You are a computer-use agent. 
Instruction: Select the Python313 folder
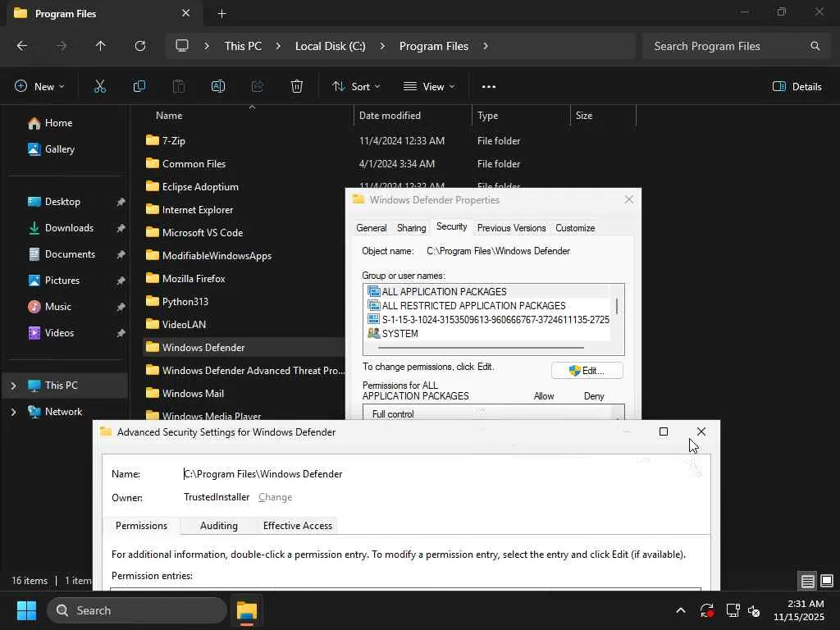[185, 302]
